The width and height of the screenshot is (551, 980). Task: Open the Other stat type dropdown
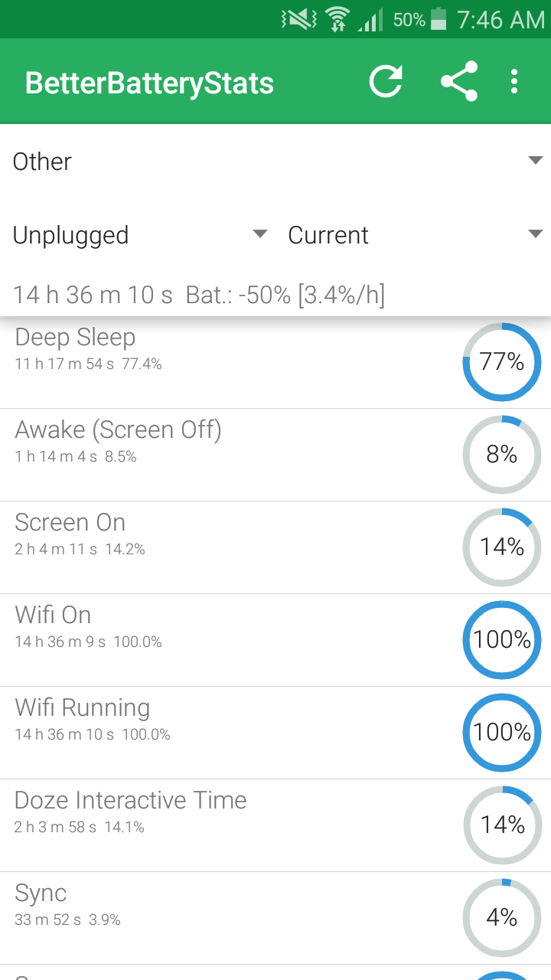click(x=275, y=162)
